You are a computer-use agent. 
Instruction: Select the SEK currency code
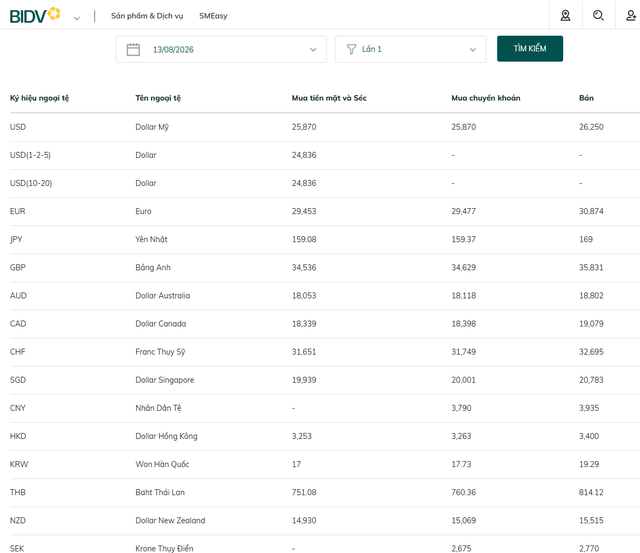coord(17,549)
